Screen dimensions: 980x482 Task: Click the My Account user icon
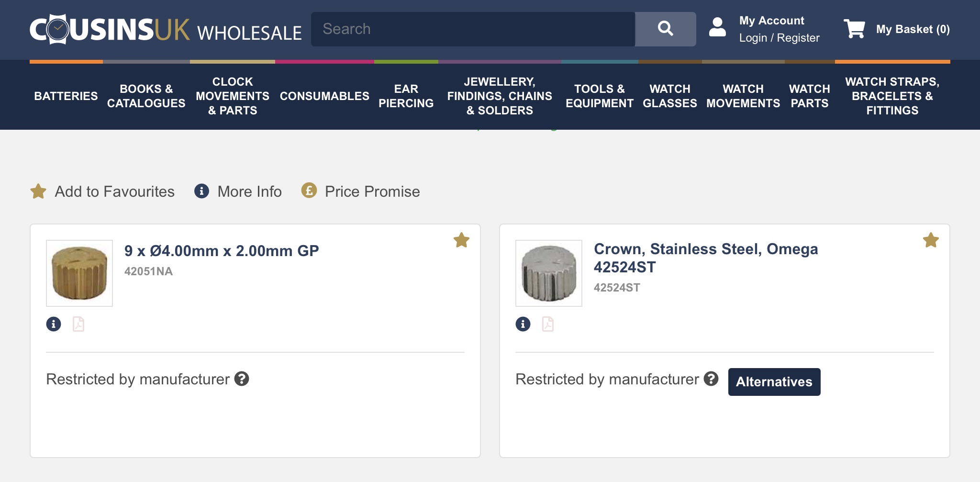[x=717, y=27]
